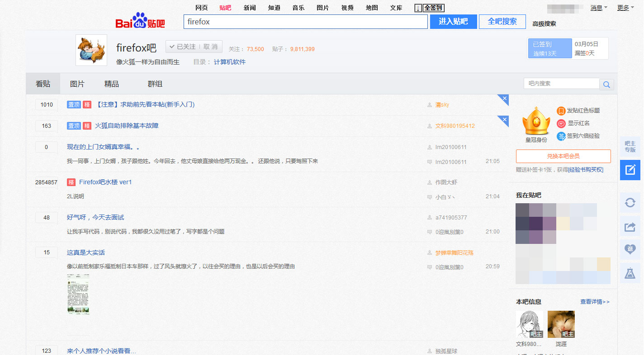Click the heart-shaped 逛 icon
Image resolution: width=644 pixels, height=355 pixels.
(x=630, y=250)
